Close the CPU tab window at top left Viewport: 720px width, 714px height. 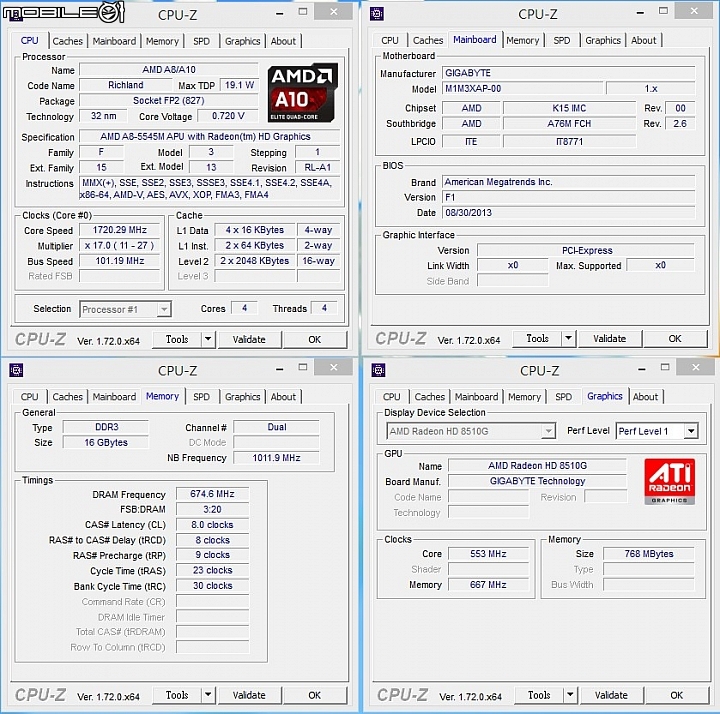pyautogui.click(x=334, y=12)
